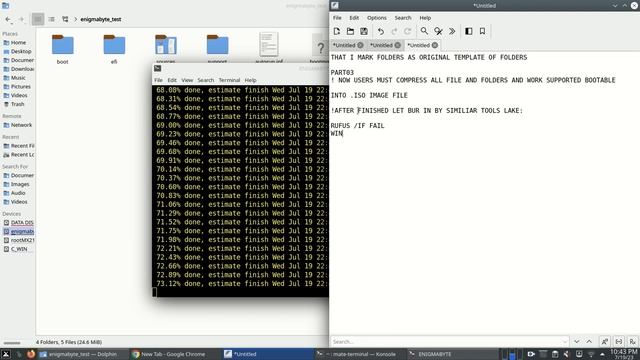Click the taskbar clock showing 10:43 PM

[x=623, y=354]
